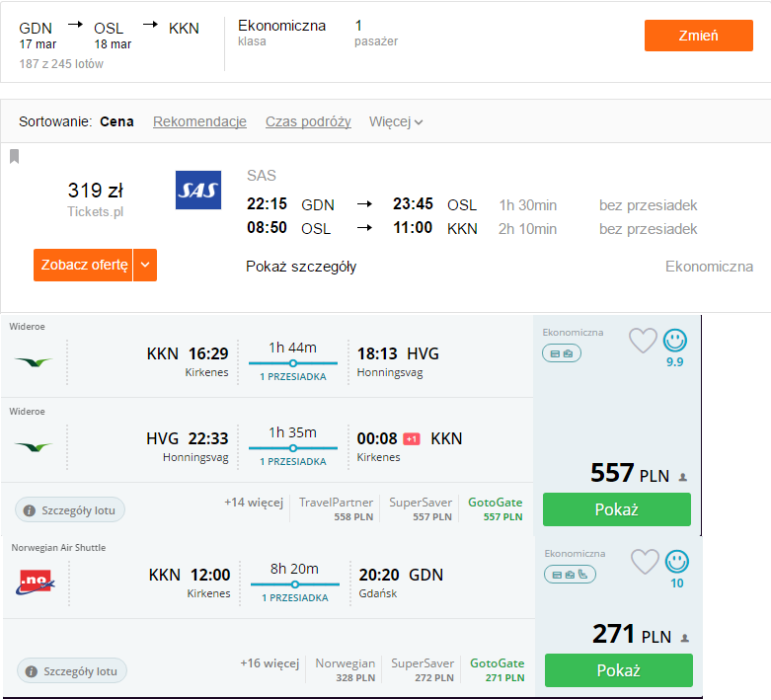Image resolution: width=771 pixels, height=700 pixels.
Task: Open Szczegóły lotu for Norwegian offer
Action: click(x=72, y=671)
